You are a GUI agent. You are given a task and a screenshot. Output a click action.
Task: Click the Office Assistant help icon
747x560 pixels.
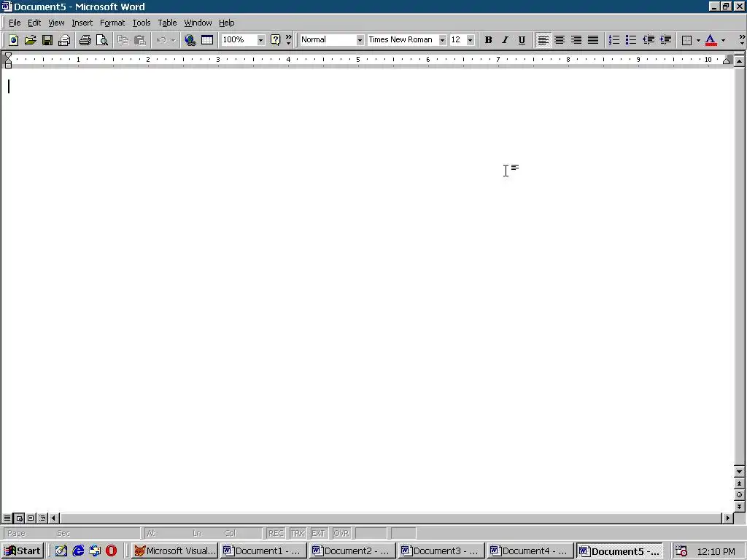point(275,40)
